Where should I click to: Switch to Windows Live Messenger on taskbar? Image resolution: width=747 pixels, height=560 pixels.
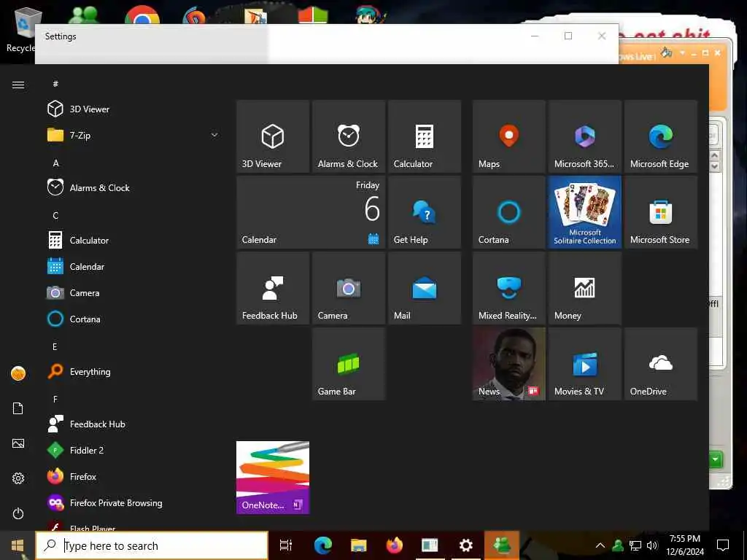click(x=502, y=545)
